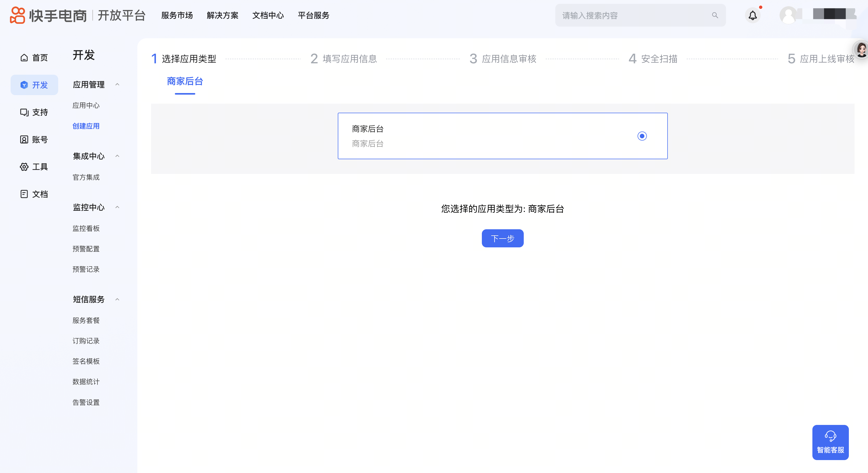
Task: Click the 文档 document icon
Action: 24,194
